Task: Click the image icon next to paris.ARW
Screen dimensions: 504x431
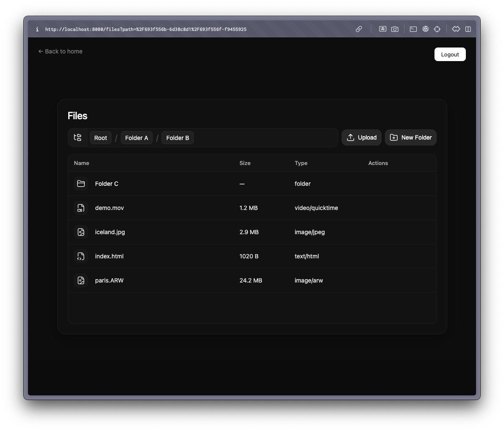Action: [x=81, y=280]
